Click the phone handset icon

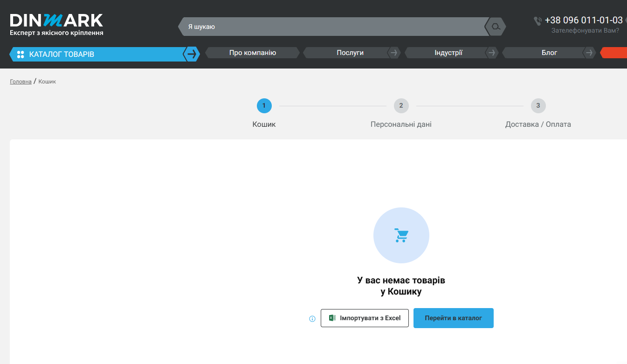pyautogui.click(x=538, y=21)
